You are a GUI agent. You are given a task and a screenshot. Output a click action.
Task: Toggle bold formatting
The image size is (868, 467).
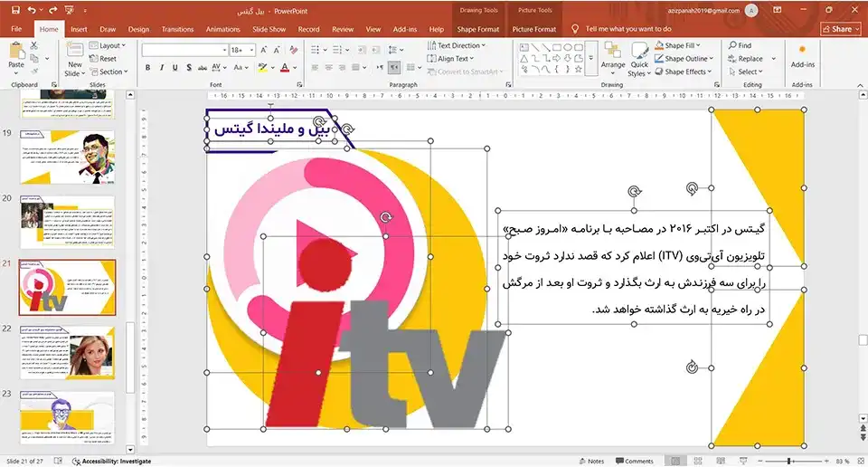pyautogui.click(x=147, y=67)
